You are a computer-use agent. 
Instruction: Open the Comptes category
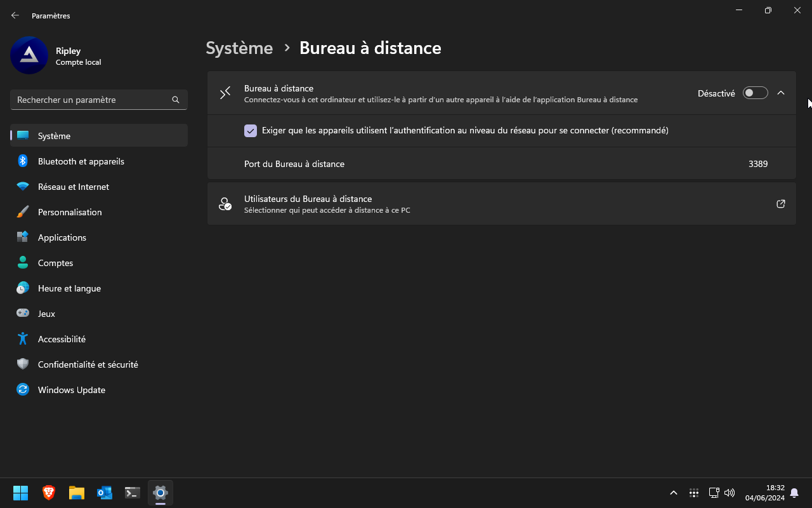[99, 263]
